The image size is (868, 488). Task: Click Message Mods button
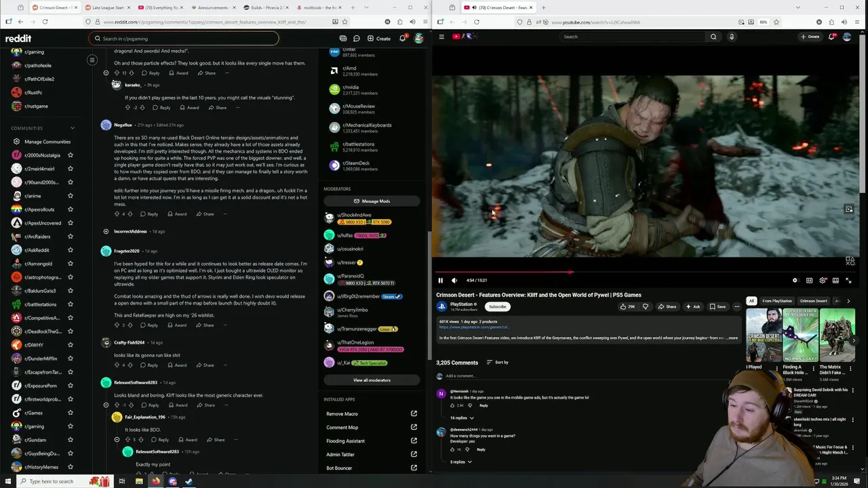point(372,201)
